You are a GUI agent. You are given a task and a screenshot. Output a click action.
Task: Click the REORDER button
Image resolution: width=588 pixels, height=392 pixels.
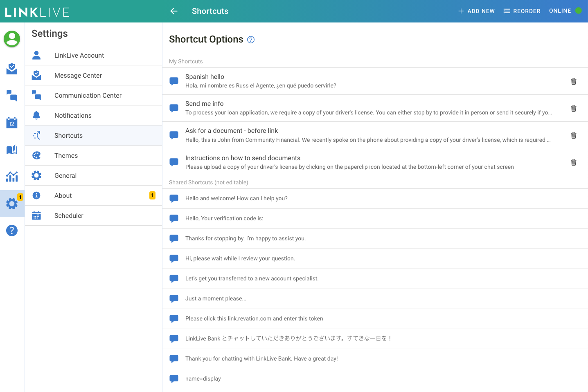click(x=522, y=11)
